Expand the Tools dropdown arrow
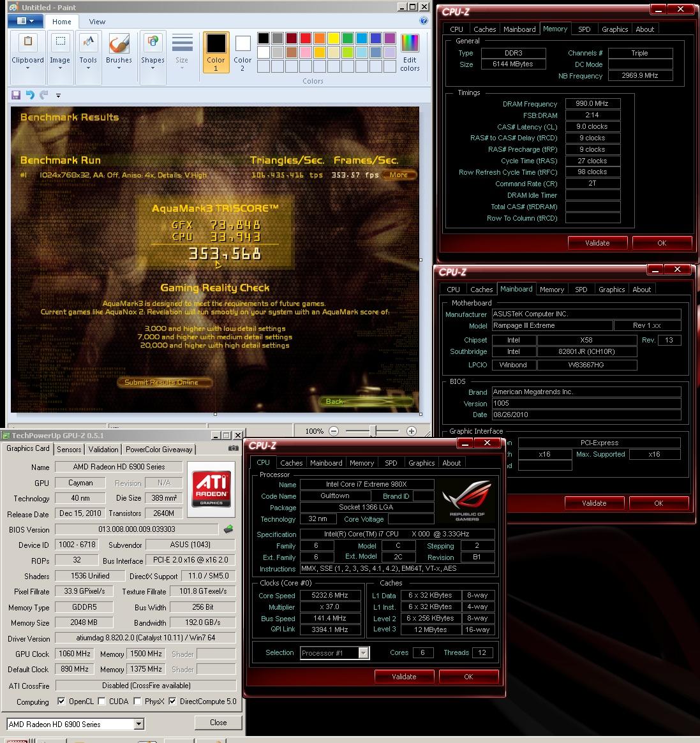The height and width of the screenshot is (743, 700). (87, 68)
